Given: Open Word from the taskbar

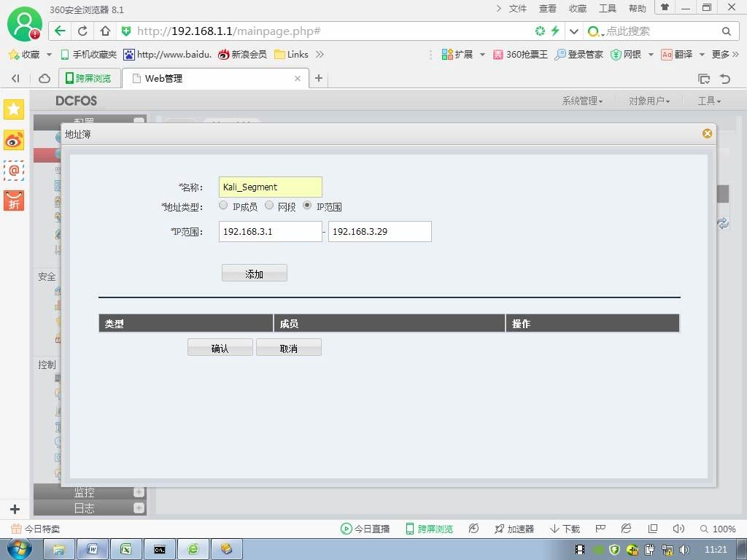Looking at the screenshot, I should coord(93,550).
